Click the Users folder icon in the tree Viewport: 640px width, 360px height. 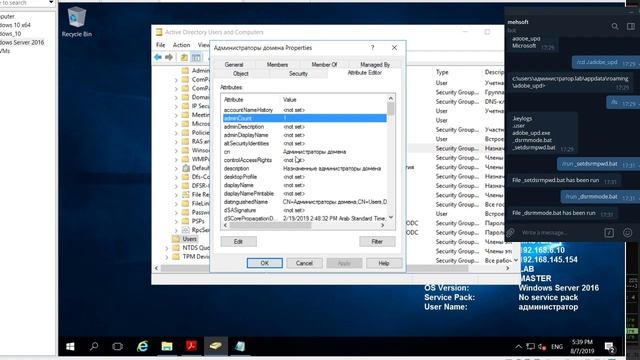[x=176, y=239]
